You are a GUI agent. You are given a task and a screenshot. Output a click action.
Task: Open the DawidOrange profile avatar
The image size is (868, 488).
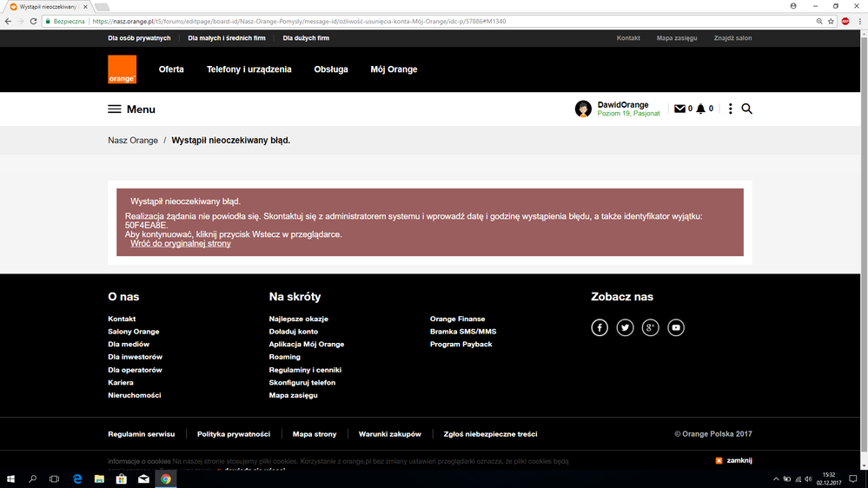click(x=583, y=109)
